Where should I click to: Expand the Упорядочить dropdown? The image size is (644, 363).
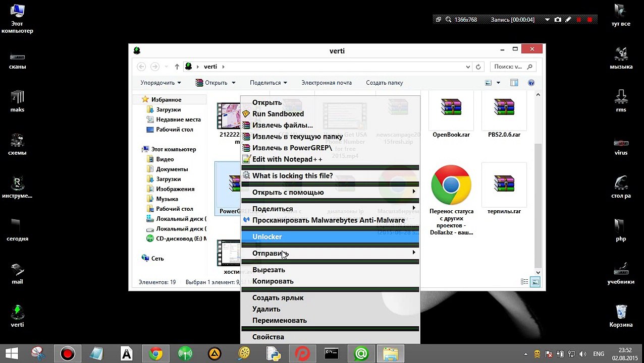(160, 83)
